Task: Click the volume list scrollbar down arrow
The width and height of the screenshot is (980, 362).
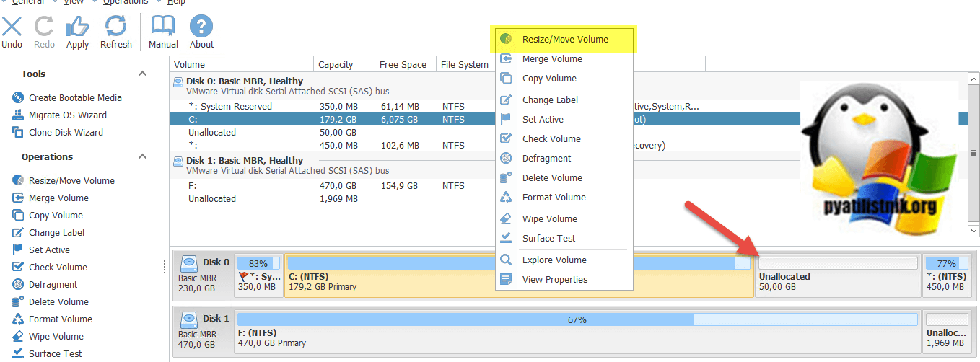Action: 974,231
